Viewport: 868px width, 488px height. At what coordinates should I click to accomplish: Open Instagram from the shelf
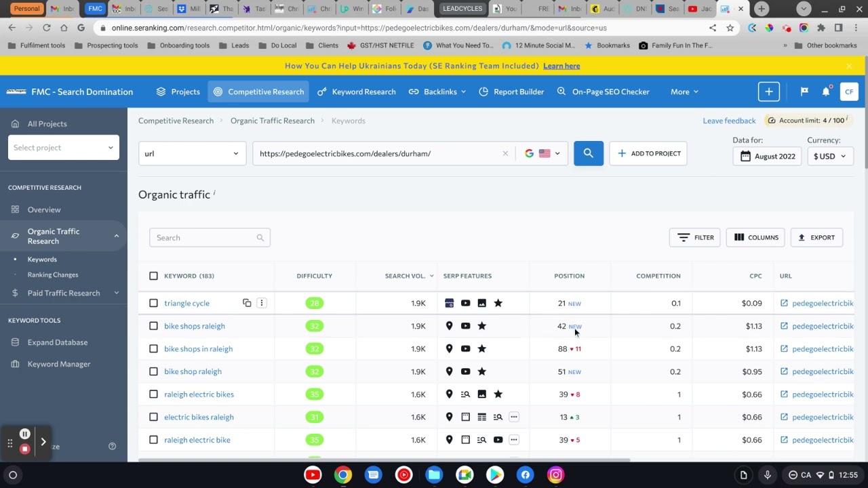pyautogui.click(x=555, y=474)
